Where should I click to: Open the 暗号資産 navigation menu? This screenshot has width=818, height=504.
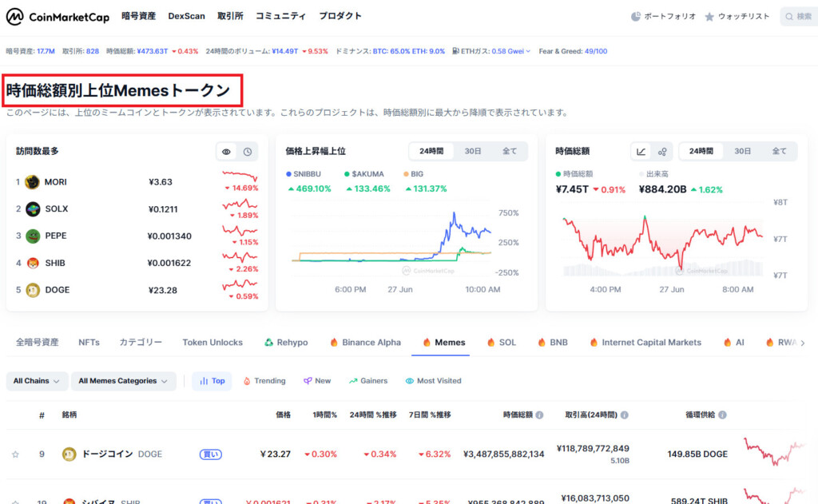click(x=139, y=16)
